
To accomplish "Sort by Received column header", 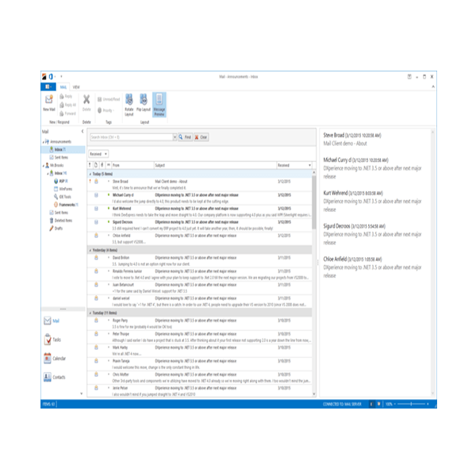I will click(x=294, y=165).
